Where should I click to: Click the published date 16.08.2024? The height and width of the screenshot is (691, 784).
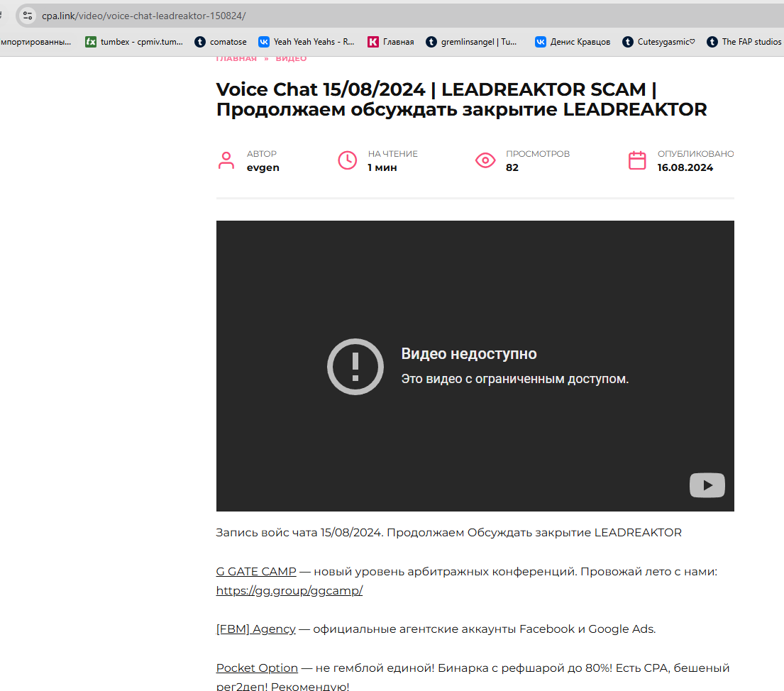point(685,167)
